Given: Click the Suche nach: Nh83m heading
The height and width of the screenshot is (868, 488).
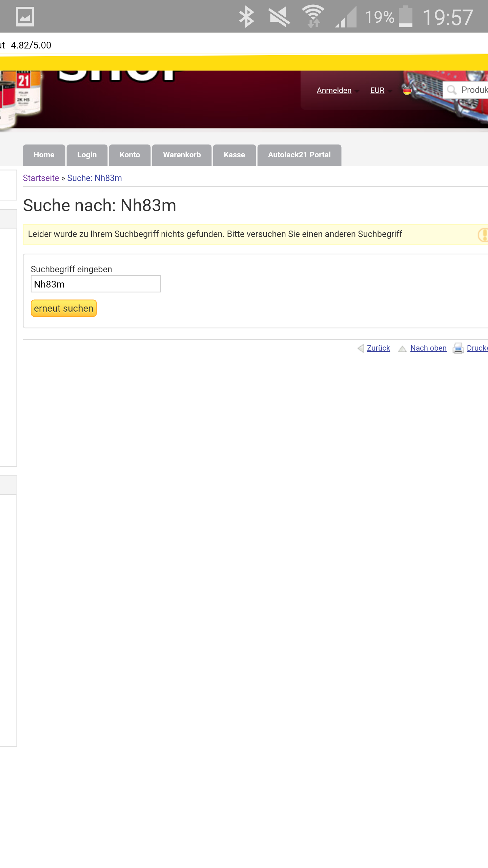Looking at the screenshot, I should [100, 205].
